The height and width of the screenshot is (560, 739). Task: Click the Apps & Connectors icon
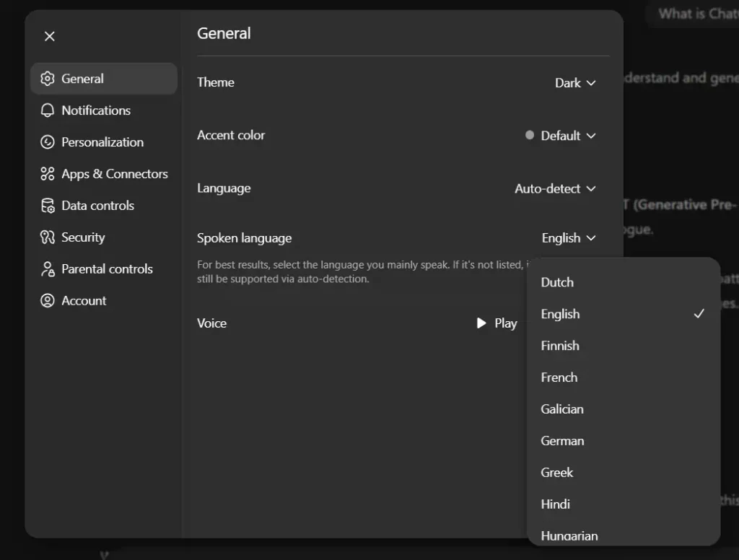click(48, 174)
